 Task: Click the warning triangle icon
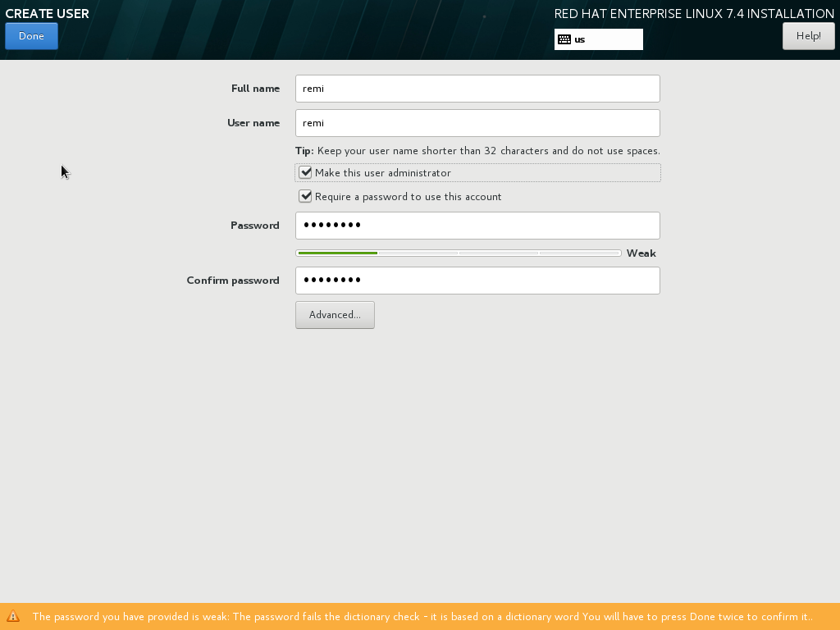click(13, 617)
